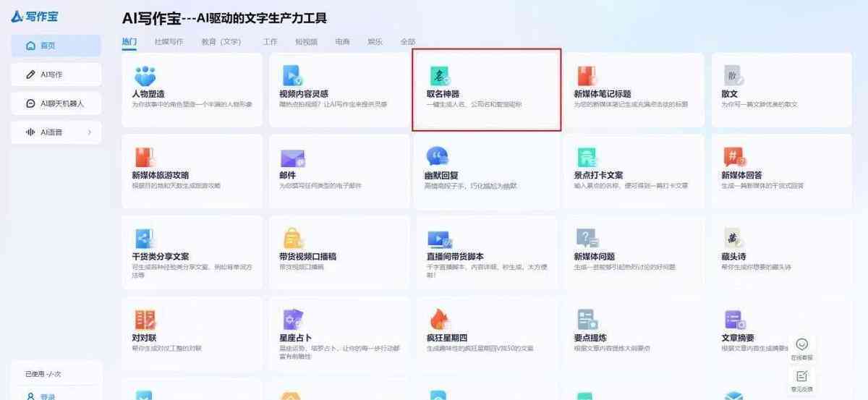Open the 意见反馈 feedback button
This screenshot has height=400, width=868.
[x=801, y=380]
